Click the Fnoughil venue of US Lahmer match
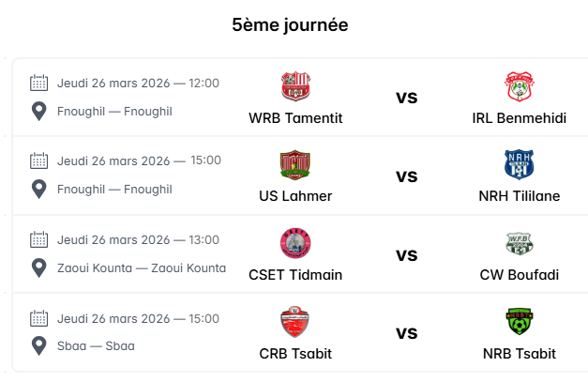 click(x=114, y=190)
